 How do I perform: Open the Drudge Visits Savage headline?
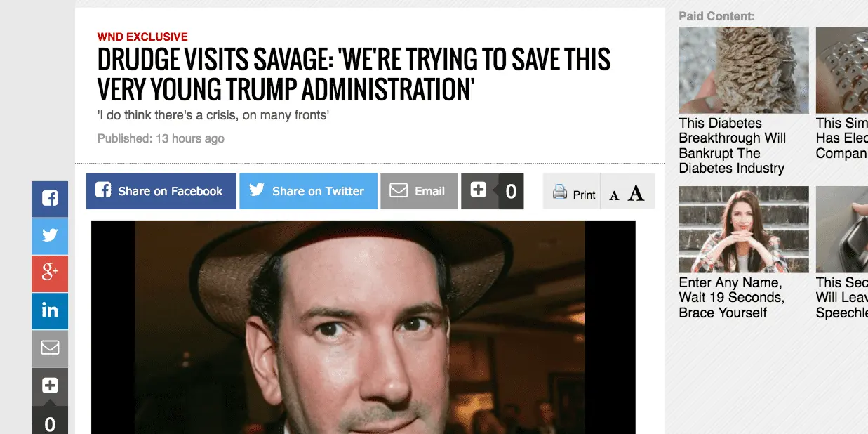[x=354, y=74]
